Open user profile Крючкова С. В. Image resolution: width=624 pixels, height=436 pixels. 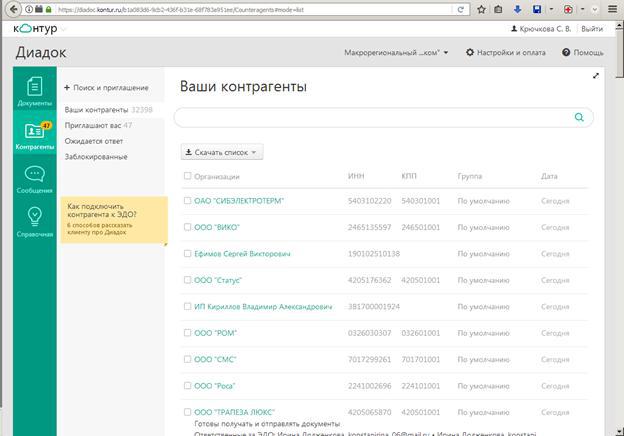(x=541, y=29)
